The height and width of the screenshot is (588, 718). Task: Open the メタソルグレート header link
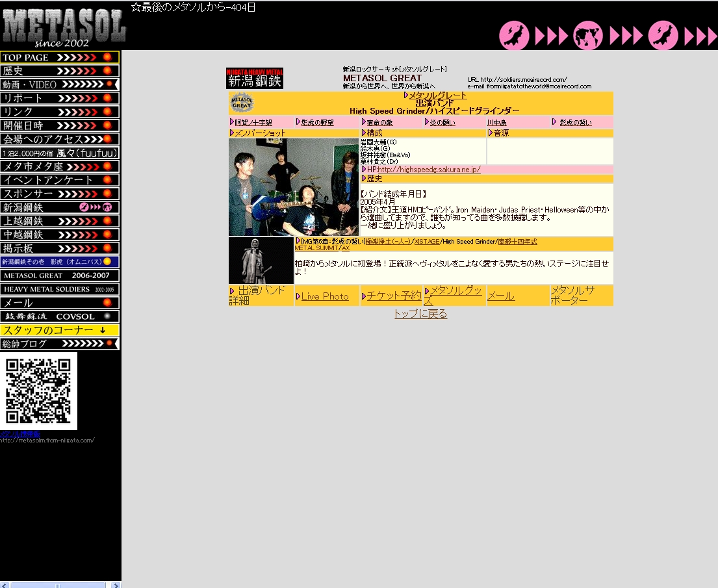(437, 96)
